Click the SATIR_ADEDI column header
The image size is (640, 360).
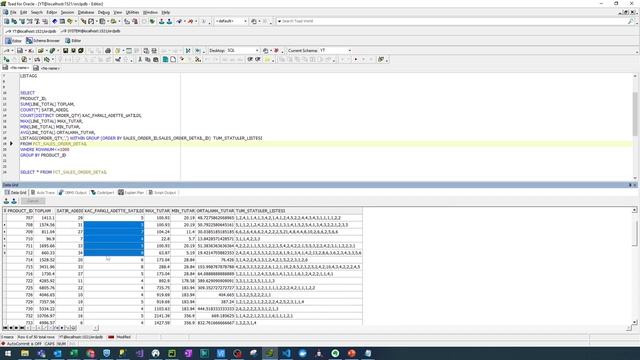coord(69,211)
